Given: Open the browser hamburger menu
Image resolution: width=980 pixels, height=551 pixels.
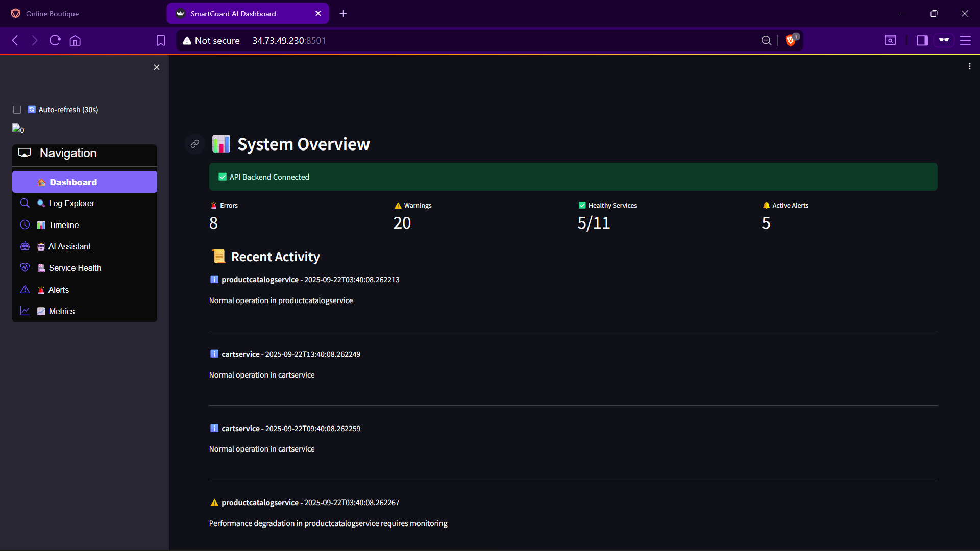Looking at the screenshot, I should (965, 40).
